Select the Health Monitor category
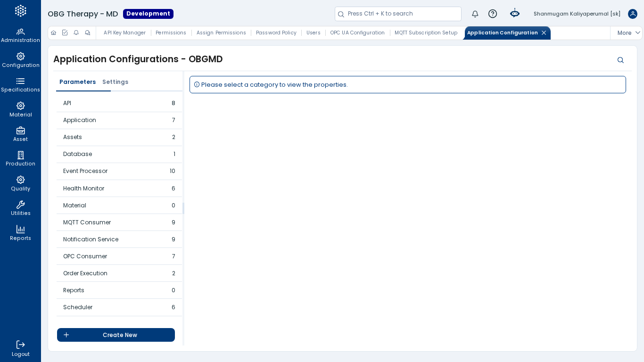 click(x=119, y=188)
